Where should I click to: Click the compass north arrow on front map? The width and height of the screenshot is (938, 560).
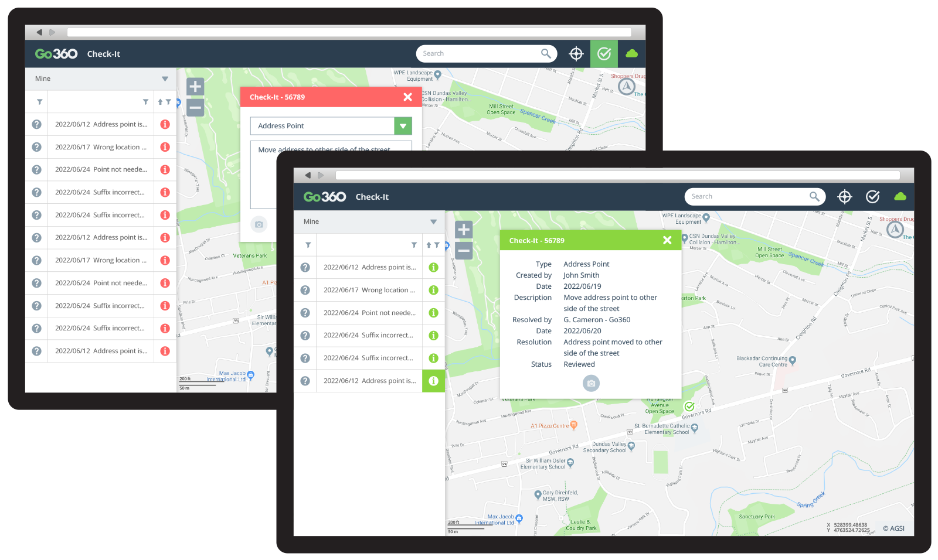(895, 230)
